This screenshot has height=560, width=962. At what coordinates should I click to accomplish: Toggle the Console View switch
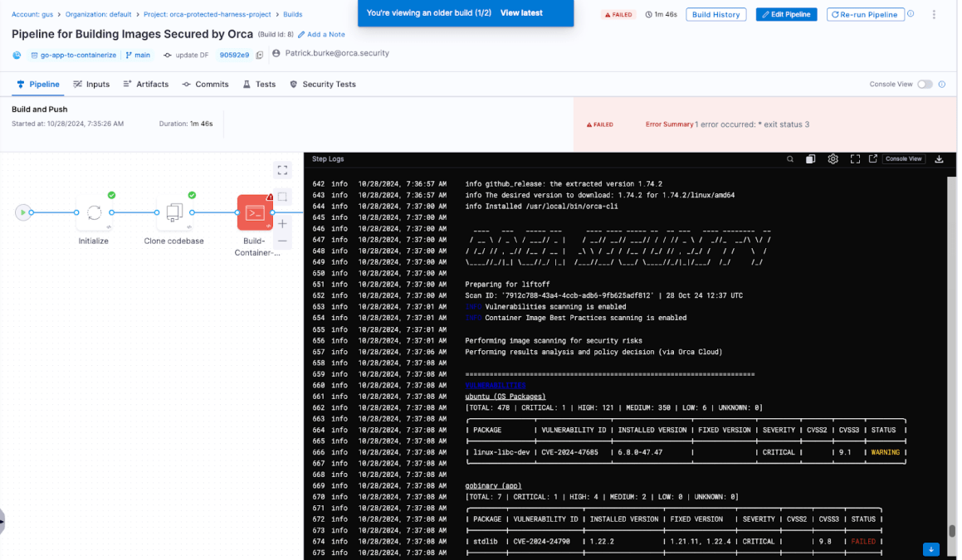(x=925, y=84)
